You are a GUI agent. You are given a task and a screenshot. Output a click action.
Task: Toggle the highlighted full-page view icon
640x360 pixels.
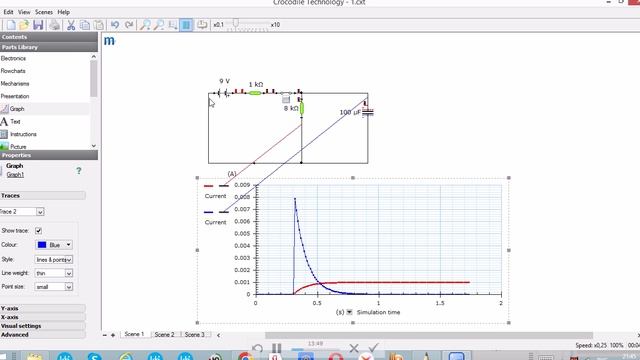point(186,25)
